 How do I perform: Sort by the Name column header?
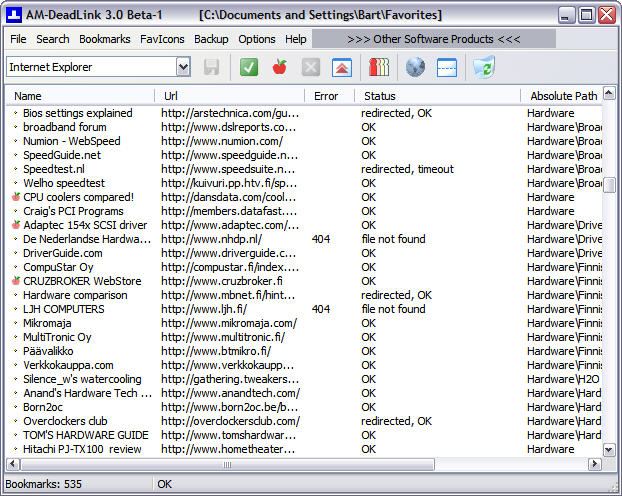click(80, 96)
